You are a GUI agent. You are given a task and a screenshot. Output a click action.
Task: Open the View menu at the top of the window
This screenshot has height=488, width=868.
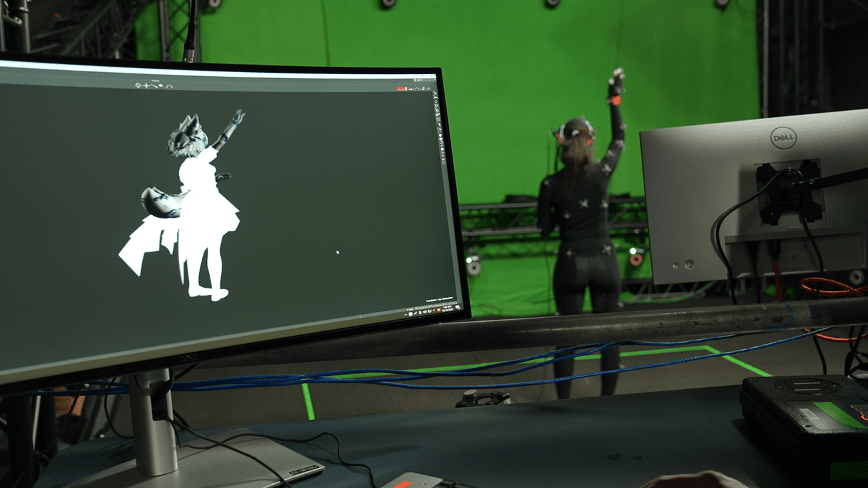(156, 79)
